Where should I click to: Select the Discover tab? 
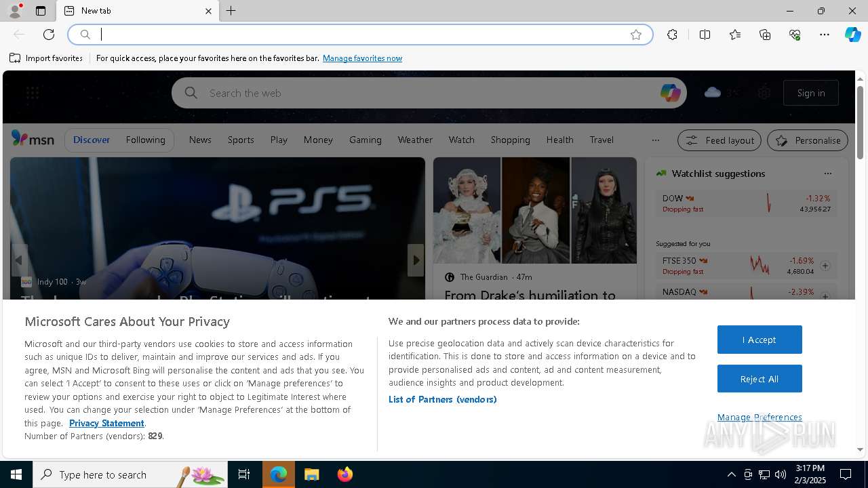(x=92, y=140)
